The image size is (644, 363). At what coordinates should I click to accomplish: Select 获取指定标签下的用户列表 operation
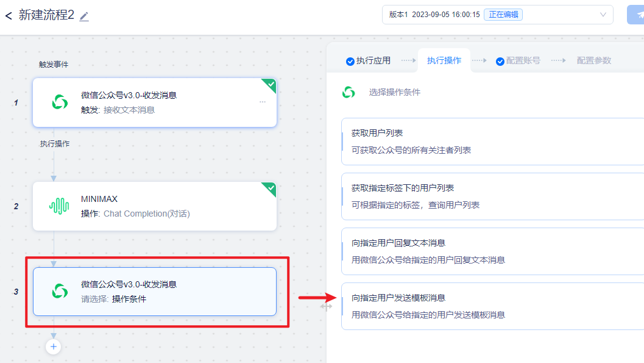pos(492,196)
